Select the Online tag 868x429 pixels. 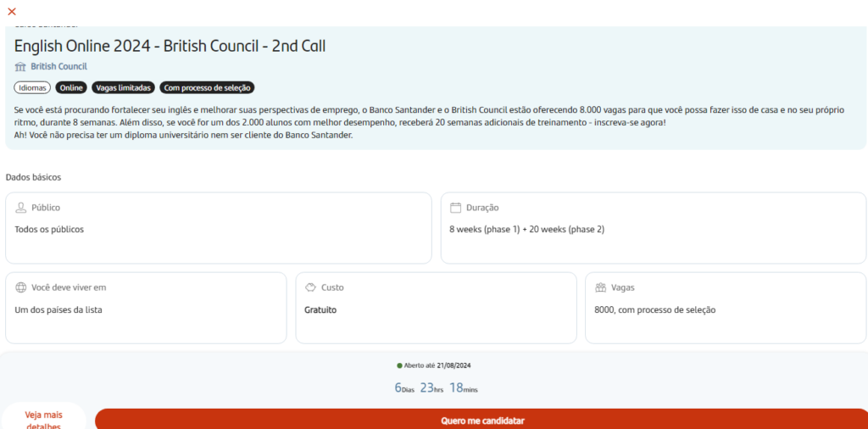[x=71, y=87]
